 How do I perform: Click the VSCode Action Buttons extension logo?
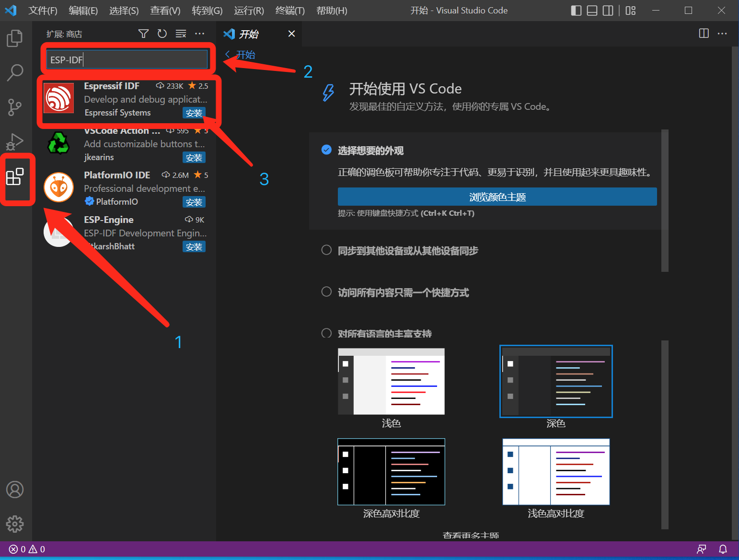tap(58, 143)
